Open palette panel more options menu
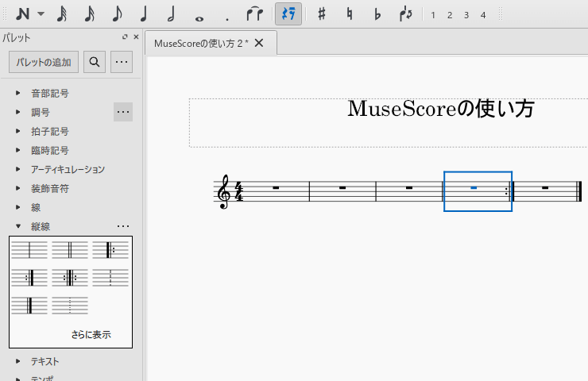 (x=122, y=62)
